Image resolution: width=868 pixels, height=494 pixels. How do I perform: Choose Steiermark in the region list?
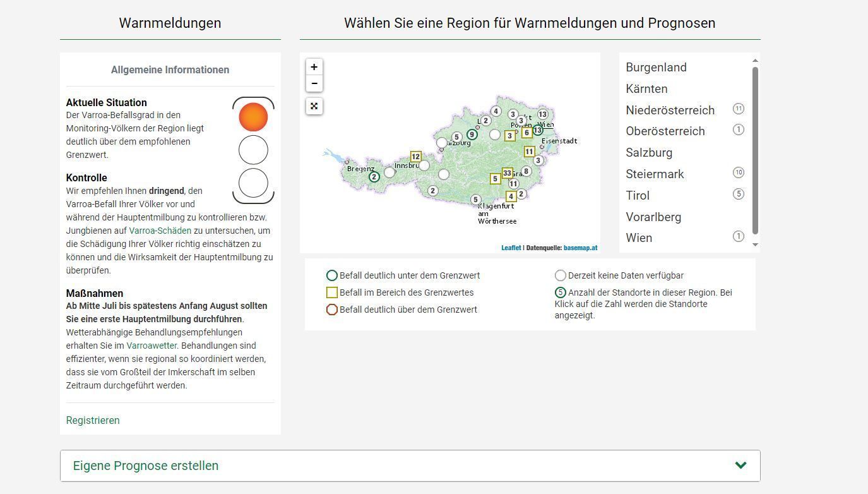click(x=655, y=174)
